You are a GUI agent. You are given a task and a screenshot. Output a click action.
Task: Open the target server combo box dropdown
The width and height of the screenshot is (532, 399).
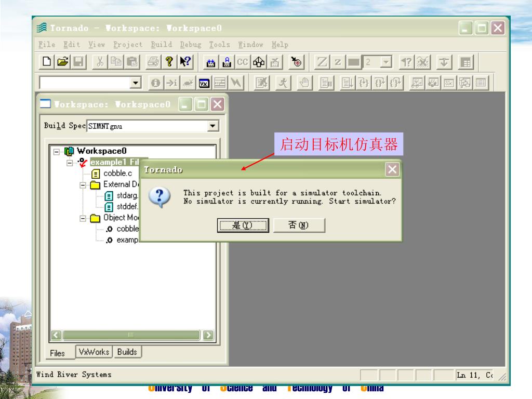(x=136, y=83)
